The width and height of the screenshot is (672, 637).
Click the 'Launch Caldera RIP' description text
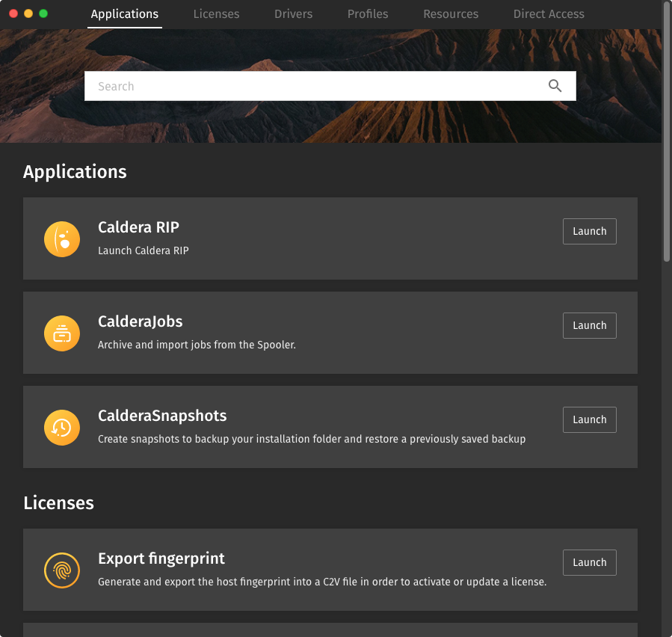point(143,250)
